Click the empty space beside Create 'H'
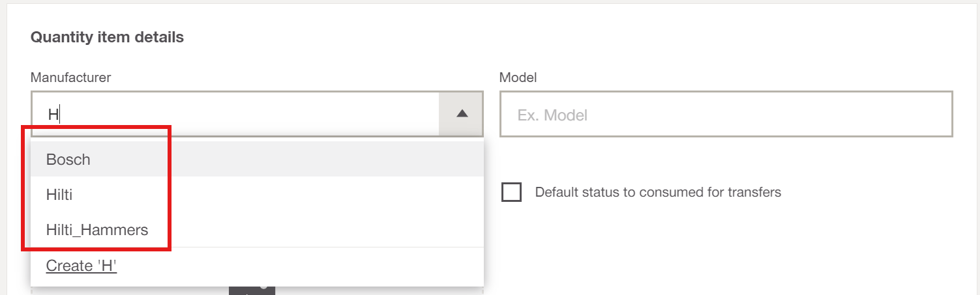The height and width of the screenshot is (295, 980). click(300, 266)
